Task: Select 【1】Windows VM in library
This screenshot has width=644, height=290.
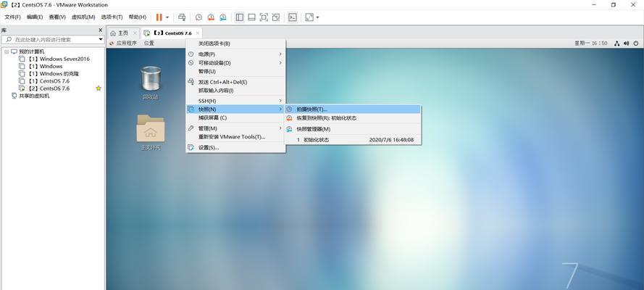Action: [x=44, y=66]
